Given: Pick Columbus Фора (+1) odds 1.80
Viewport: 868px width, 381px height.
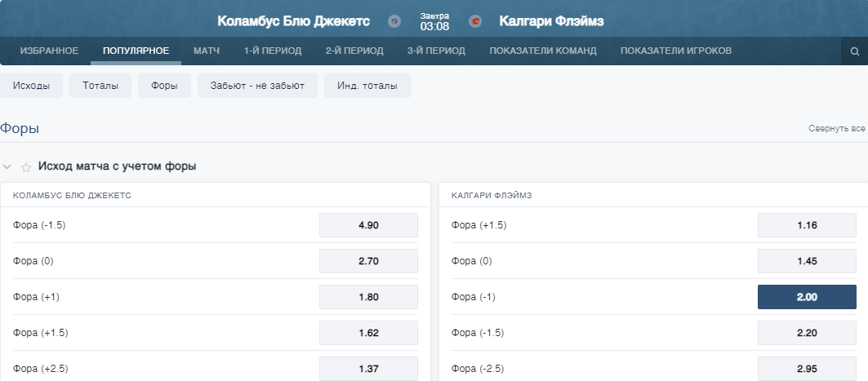Looking at the screenshot, I should [x=369, y=297].
